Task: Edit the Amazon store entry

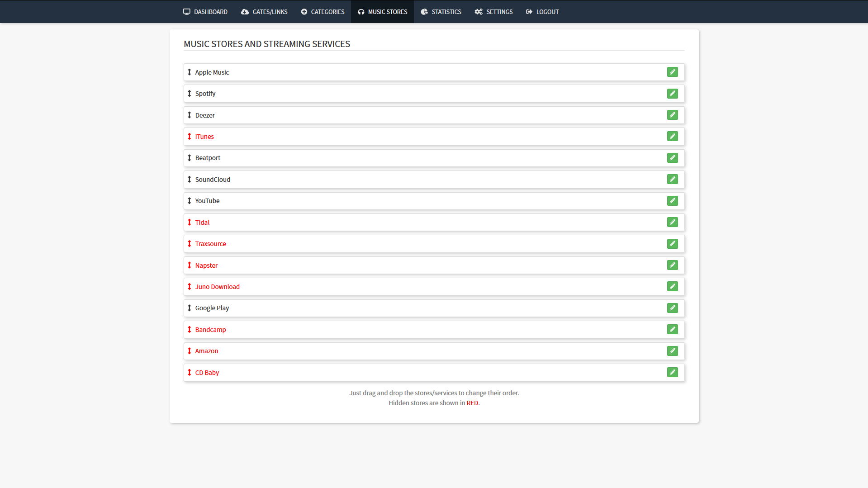Action: [x=672, y=351]
